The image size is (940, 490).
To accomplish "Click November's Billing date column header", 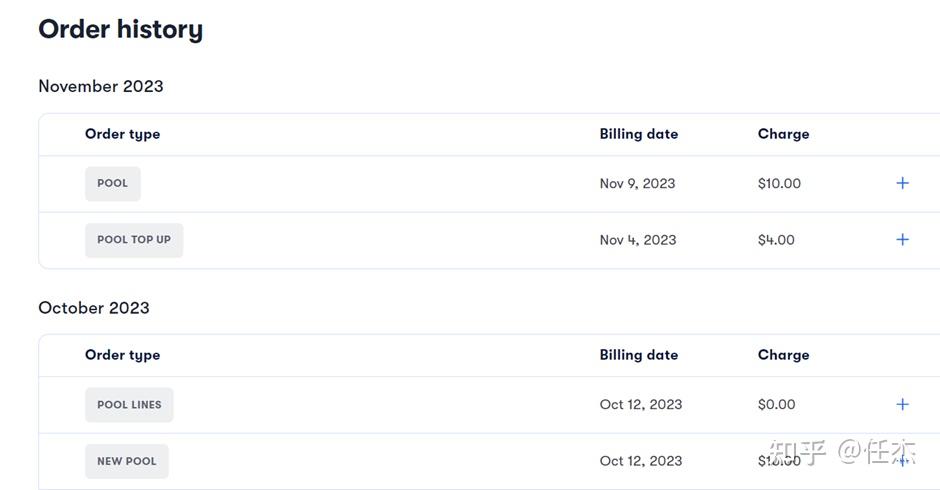I will pos(638,134).
